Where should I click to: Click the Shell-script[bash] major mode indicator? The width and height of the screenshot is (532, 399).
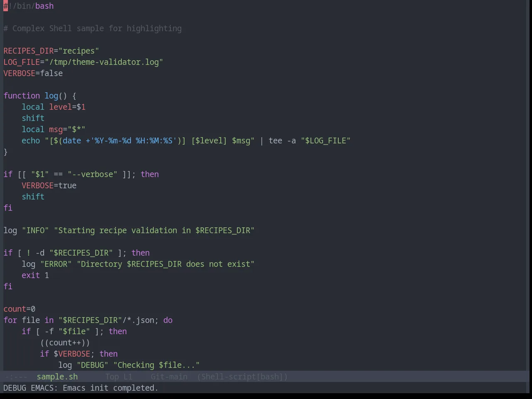click(x=242, y=377)
